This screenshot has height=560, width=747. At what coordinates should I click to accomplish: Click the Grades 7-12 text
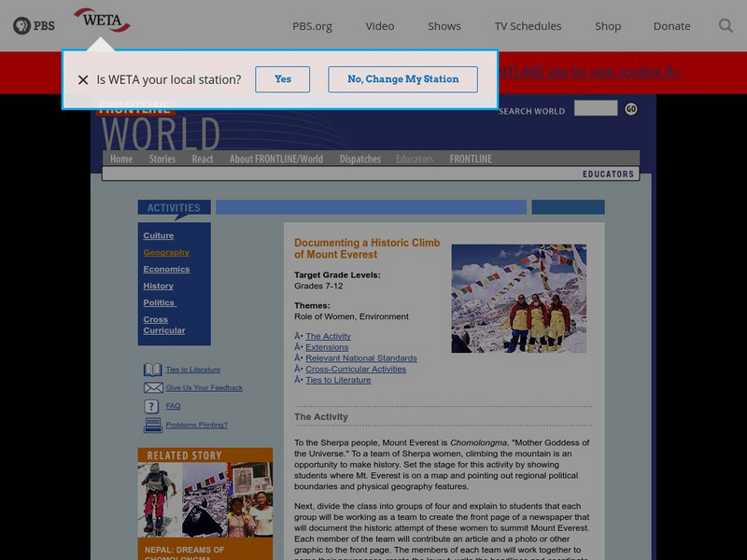318,287
